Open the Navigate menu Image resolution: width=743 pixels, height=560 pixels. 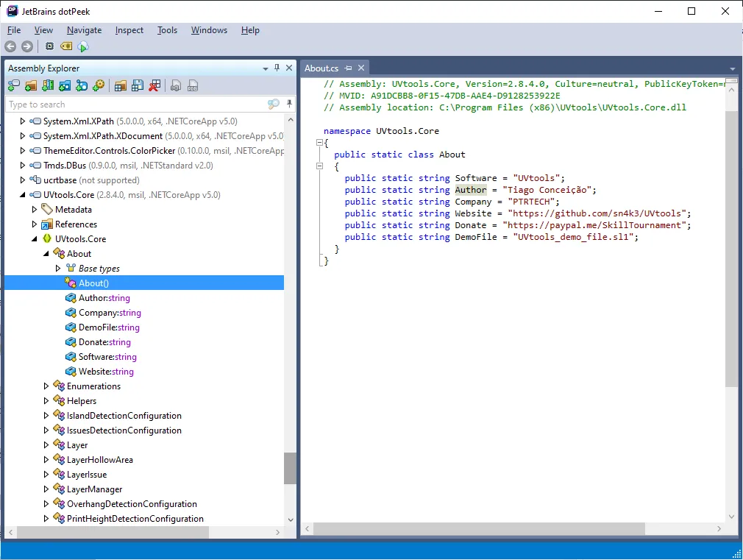(84, 30)
